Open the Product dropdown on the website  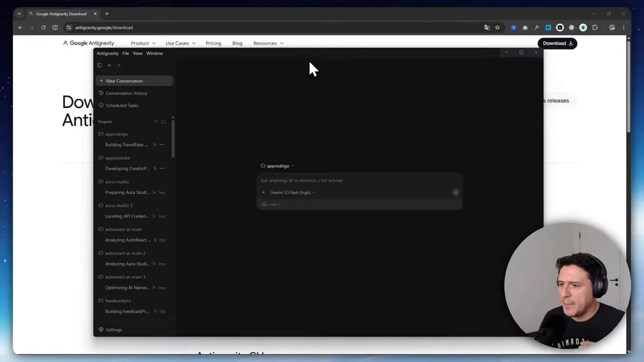click(143, 43)
